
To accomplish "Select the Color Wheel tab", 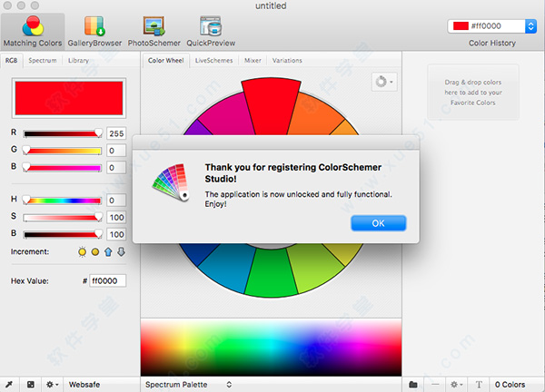I will point(166,61).
